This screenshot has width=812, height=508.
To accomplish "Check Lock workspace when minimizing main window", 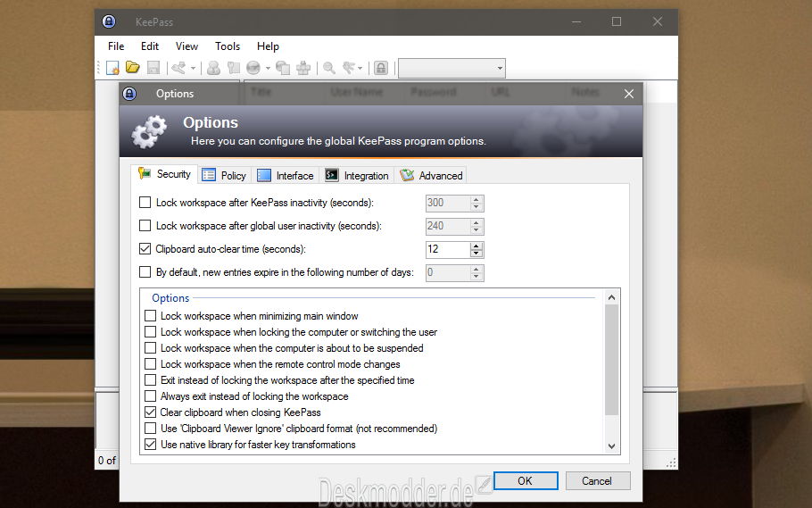I will click(150, 316).
